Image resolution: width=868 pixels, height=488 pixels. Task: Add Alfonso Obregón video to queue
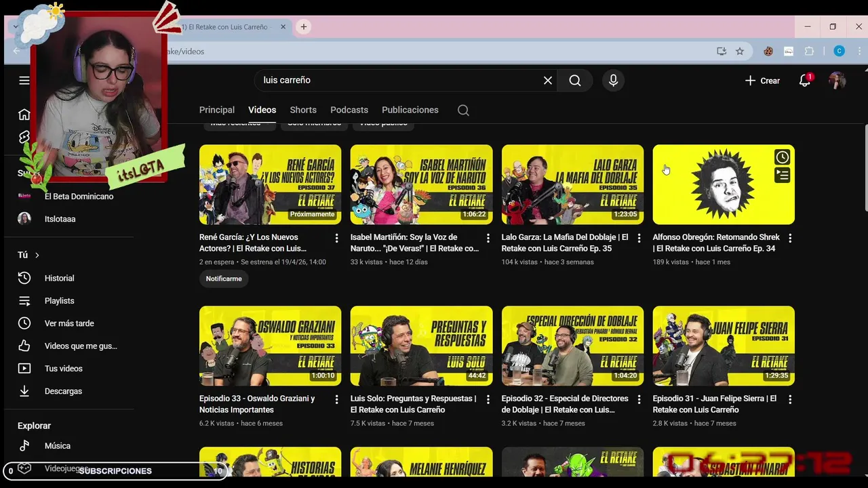tap(782, 176)
